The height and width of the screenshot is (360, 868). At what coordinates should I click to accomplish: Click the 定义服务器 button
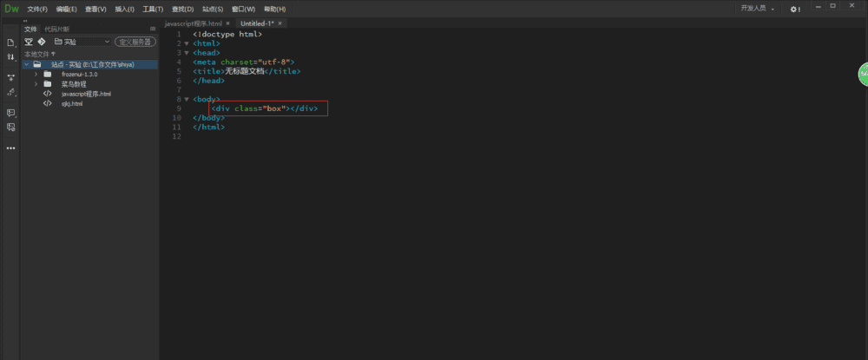coord(135,41)
